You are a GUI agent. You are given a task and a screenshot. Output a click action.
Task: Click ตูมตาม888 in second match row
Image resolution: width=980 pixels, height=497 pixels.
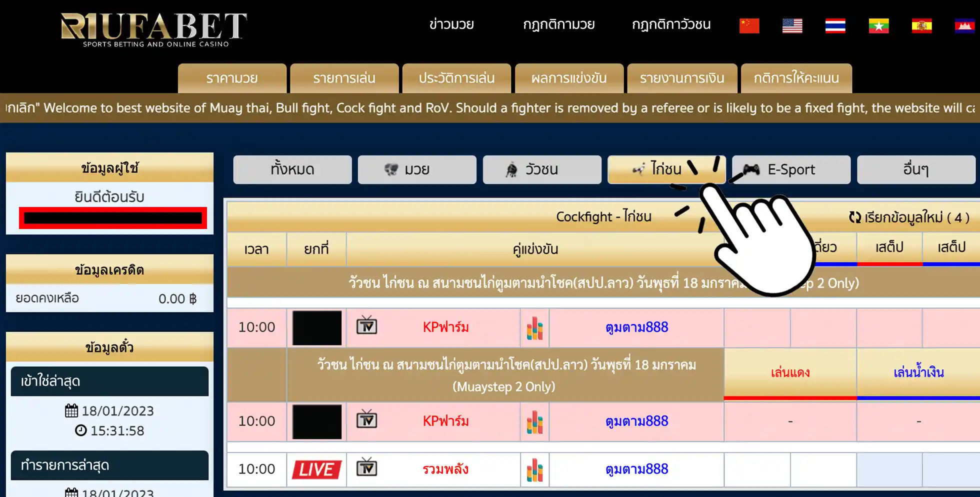point(636,421)
